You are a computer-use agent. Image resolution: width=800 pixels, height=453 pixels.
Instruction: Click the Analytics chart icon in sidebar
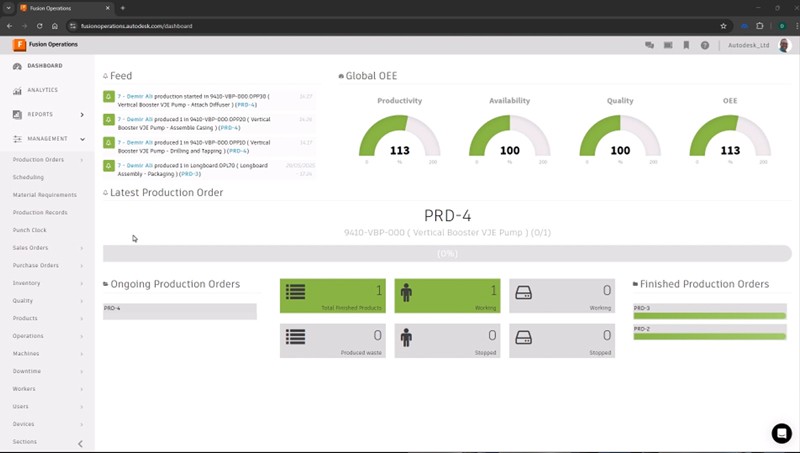click(17, 90)
